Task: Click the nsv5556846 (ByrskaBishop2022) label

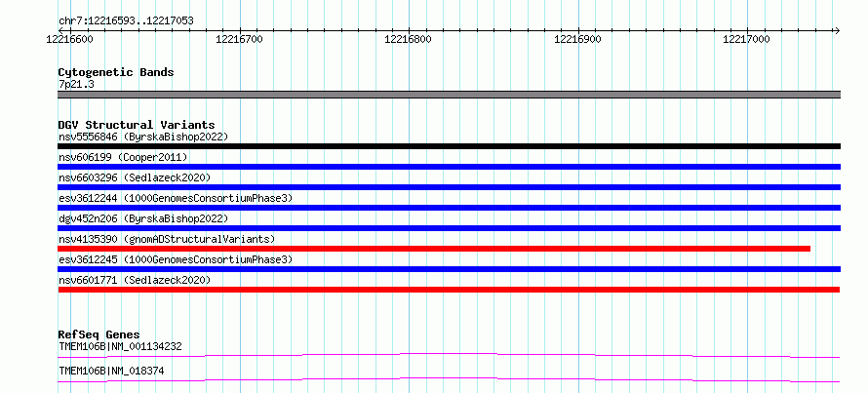Action: [x=143, y=137]
